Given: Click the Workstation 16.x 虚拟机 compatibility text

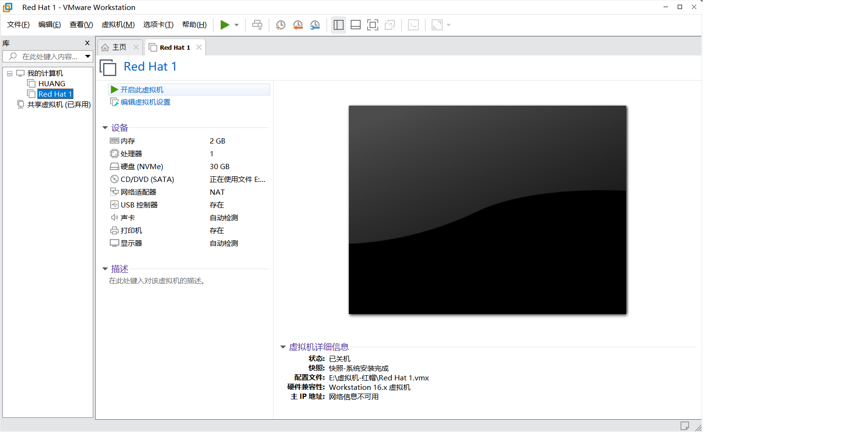Looking at the screenshot, I should tap(370, 387).
